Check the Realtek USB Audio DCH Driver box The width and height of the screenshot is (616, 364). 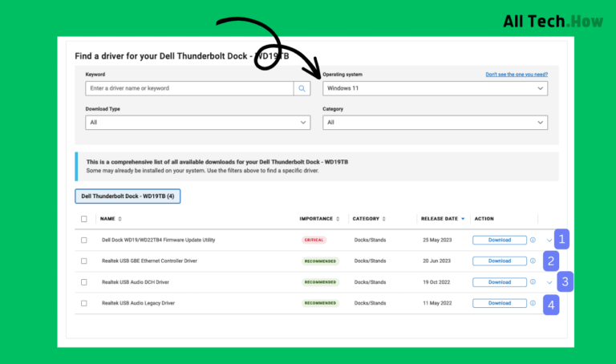tap(84, 282)
